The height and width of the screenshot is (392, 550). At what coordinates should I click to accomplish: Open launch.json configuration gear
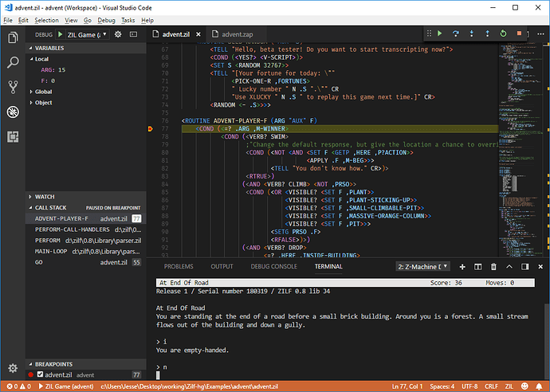[x=118, y=34]
